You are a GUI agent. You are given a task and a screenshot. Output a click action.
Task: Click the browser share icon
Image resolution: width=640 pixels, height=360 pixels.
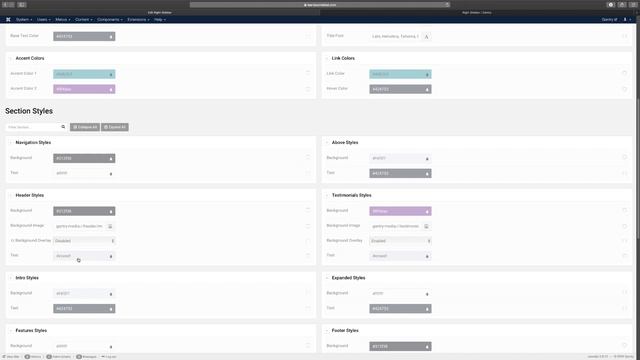622,4
